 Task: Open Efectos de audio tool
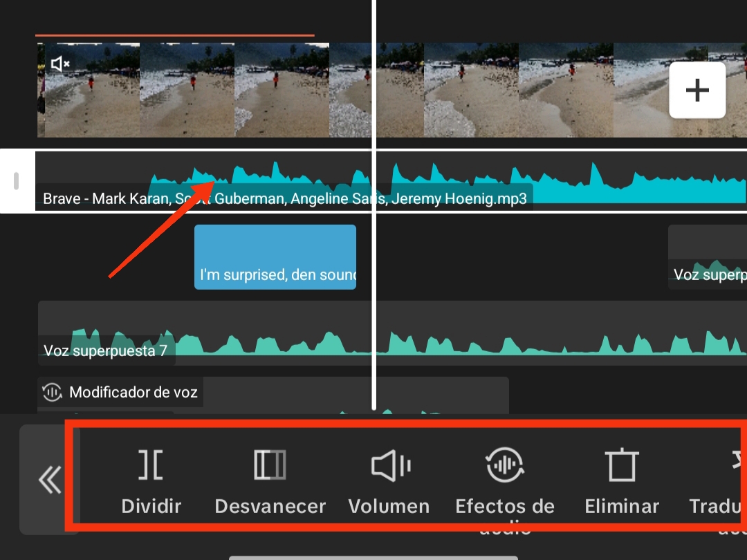pyautogui.click(x=505, y=465)
